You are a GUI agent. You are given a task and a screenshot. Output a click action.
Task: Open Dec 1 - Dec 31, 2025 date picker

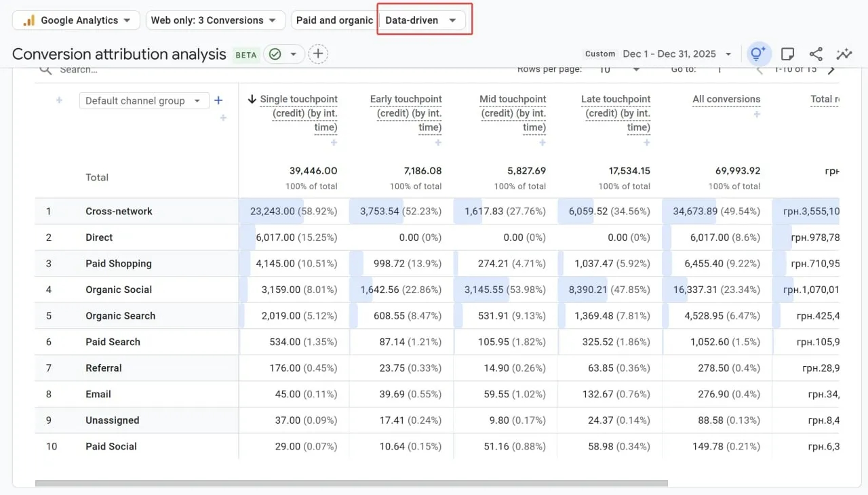[x=677, y=54]
